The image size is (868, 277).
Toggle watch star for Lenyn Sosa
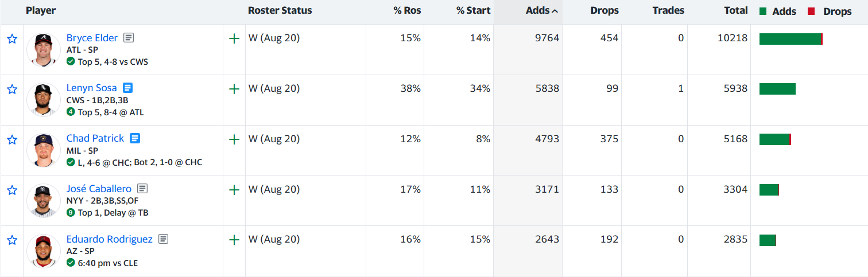click(x=12, y=89)
